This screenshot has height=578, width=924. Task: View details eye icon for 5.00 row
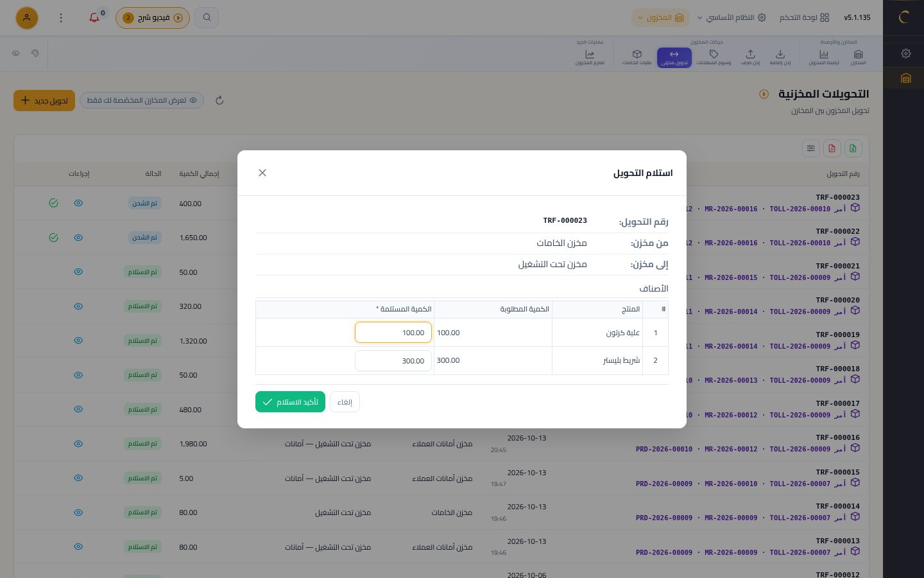[78, 478]
